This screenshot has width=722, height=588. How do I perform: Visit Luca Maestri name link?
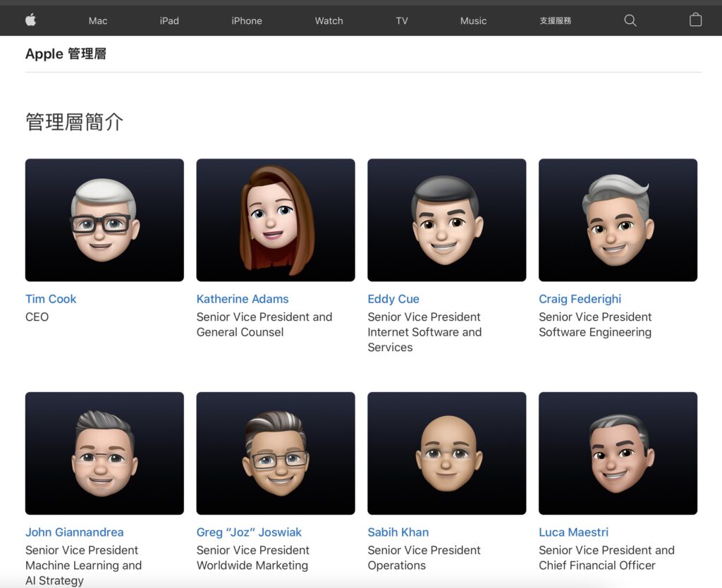pyautogui.click(x=573, y=532)
